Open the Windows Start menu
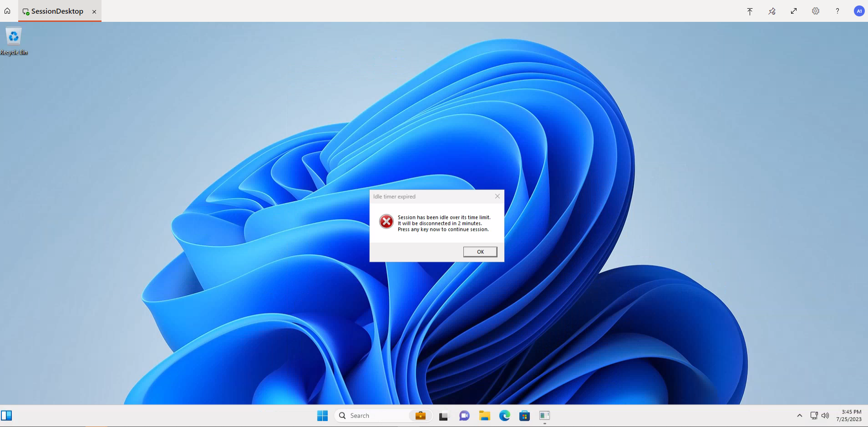This screenshot has height=427, width=868. click(x=322, y=416)
